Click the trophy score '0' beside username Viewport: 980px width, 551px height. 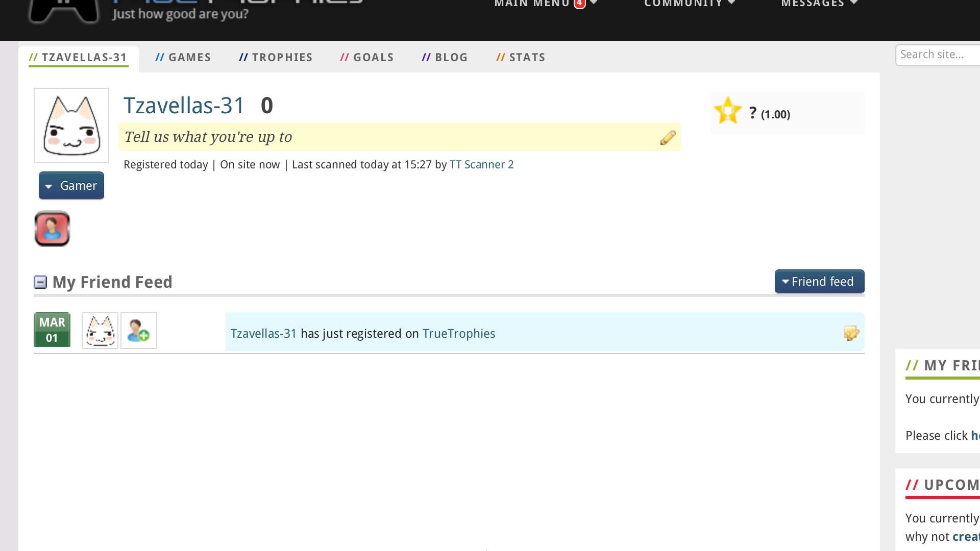[x=267, y=106]
